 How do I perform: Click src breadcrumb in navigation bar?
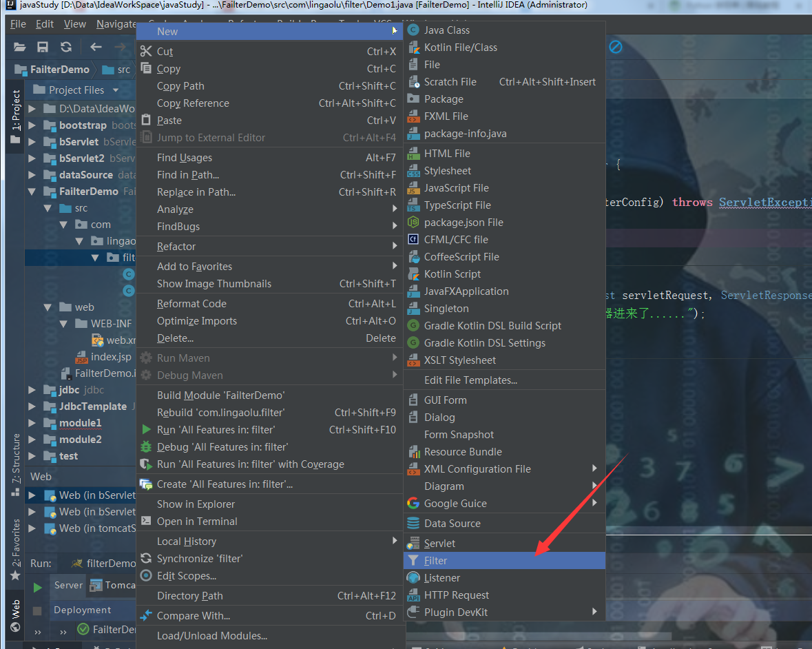[116, 70]
